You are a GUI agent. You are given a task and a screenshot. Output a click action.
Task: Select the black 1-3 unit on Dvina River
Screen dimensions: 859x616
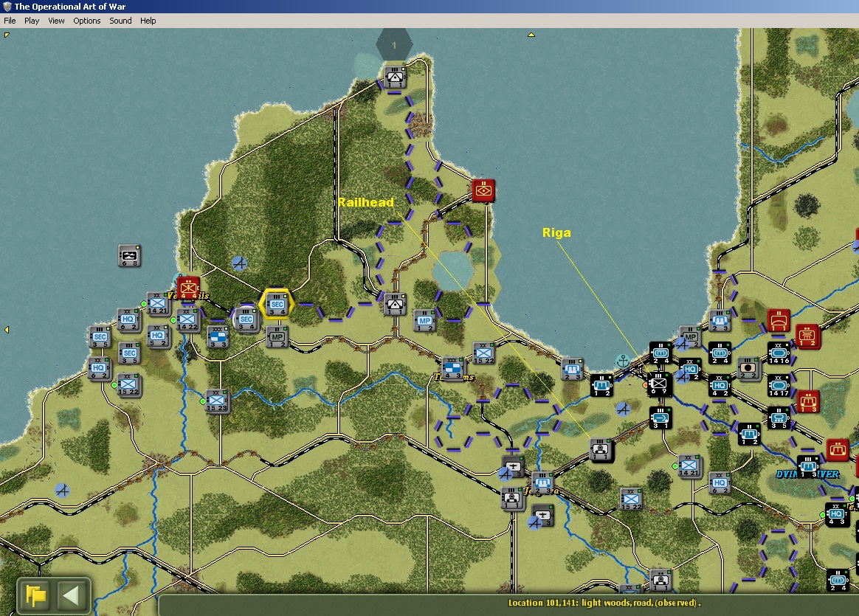tap(808, 466)
